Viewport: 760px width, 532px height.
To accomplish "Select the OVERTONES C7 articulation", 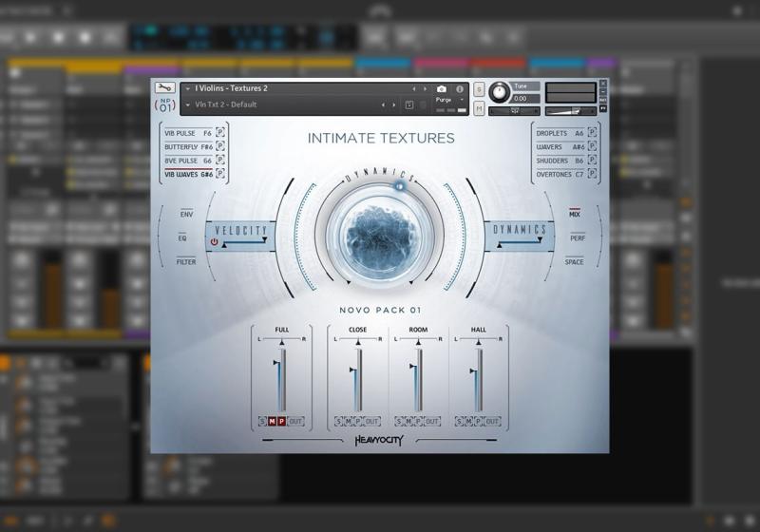I will pyautogui.click(x=560, y=174).
